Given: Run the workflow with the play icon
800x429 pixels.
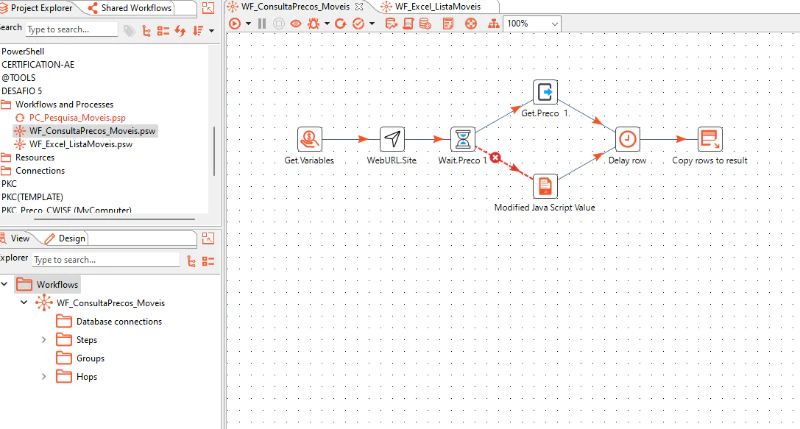Looking at the screenshot, I should coord(235,23).
